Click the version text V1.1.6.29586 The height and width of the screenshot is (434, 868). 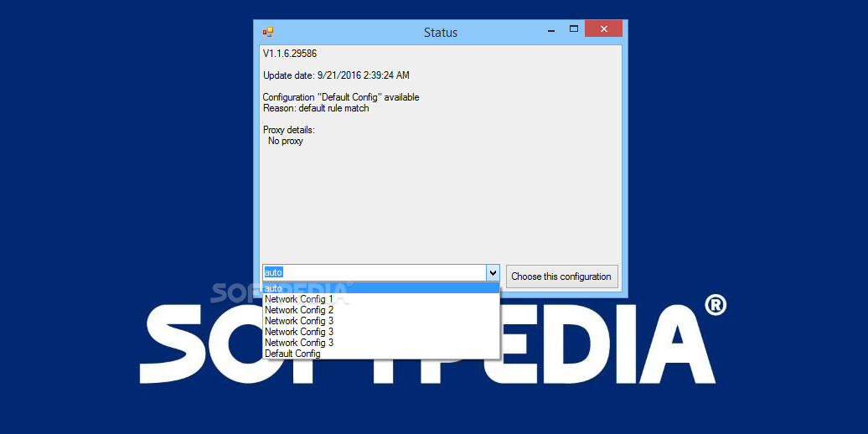[290, 54]
